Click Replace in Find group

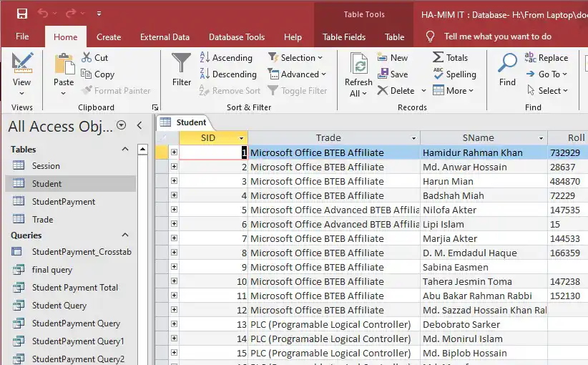coord(547,58)
